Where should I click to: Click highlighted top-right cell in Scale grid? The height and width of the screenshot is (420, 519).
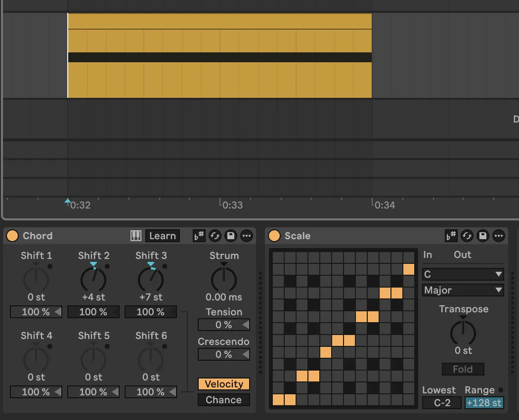pyautogui.click(x=408, y=269)
